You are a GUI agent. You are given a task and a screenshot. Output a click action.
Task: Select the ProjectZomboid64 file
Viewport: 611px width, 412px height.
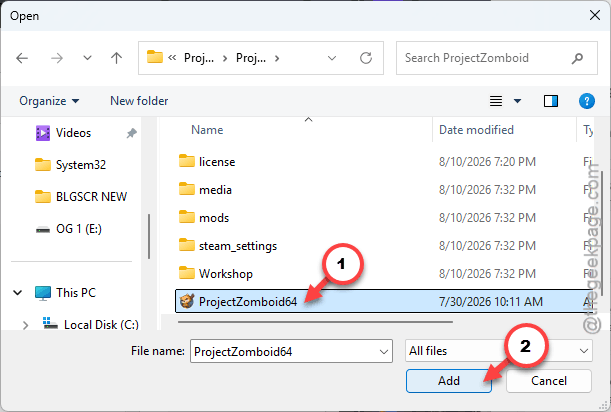[384, 301]
